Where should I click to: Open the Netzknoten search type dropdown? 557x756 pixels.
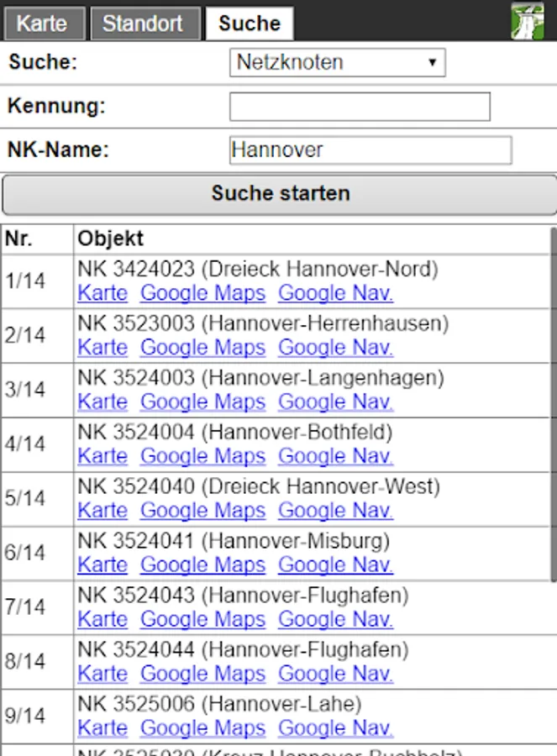[x=337, y=62]
